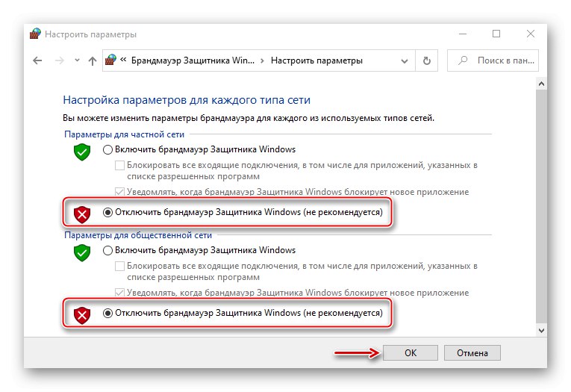Open the recent locations dropdown chevron

[x=77, y=60]
